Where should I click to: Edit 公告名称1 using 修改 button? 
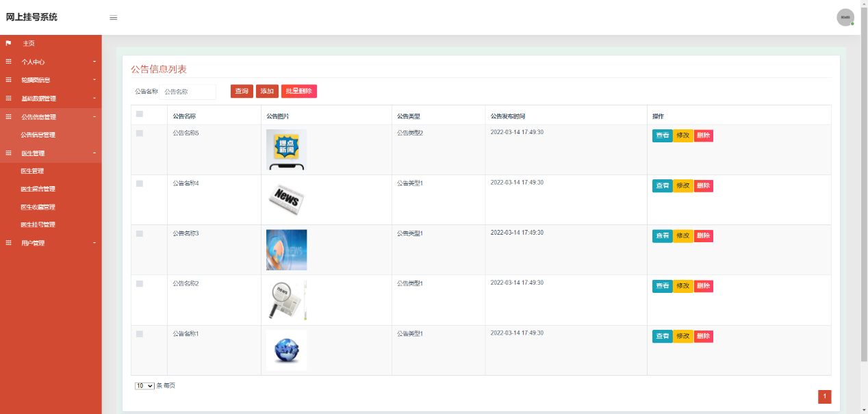click(683, 336)
